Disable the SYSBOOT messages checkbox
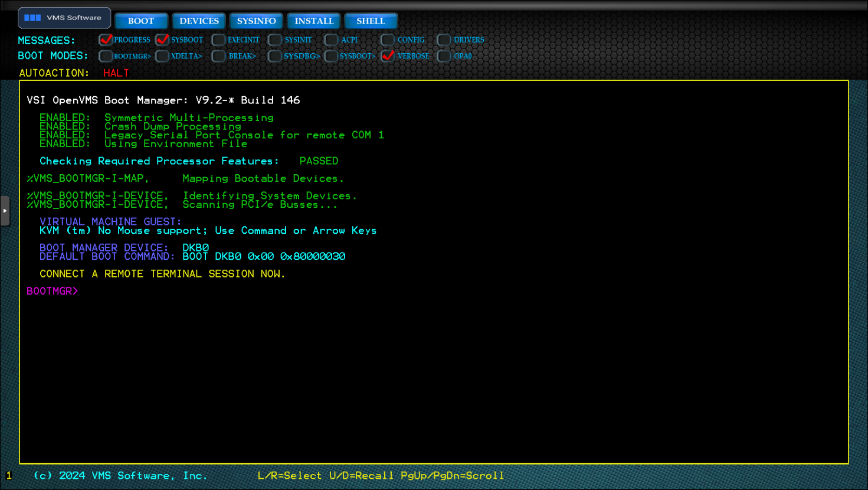The width and height of the screenshot is (868, 490). click(x=162, y=40)
